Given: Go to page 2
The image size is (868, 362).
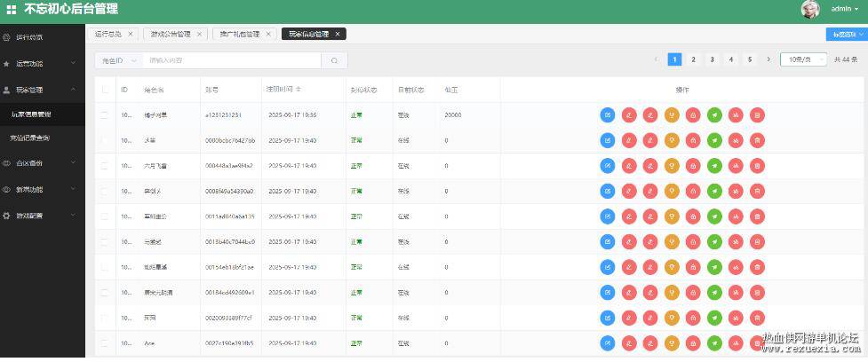Looking at the screenshot, I should [693, 59].
